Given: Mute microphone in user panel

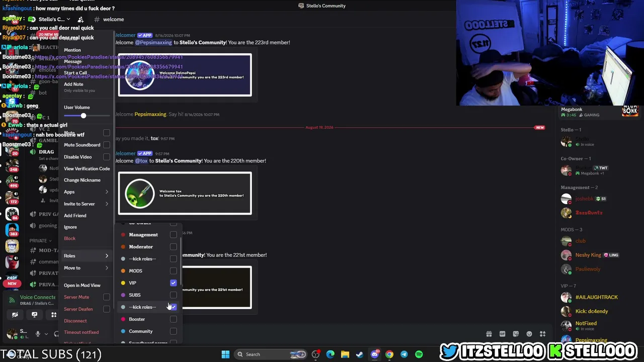Looking at the screenshot, I should coord(38,334).
